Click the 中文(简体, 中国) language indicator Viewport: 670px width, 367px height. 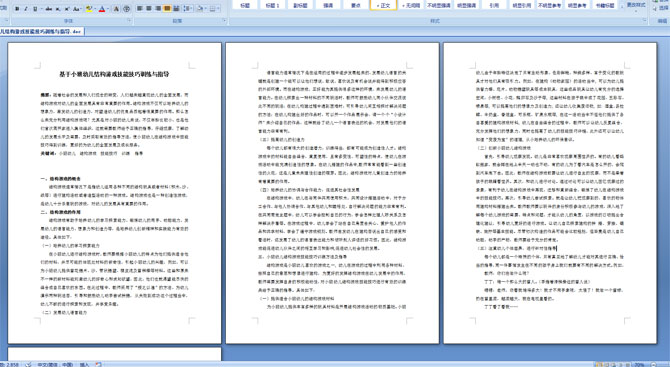click(55, 364)
